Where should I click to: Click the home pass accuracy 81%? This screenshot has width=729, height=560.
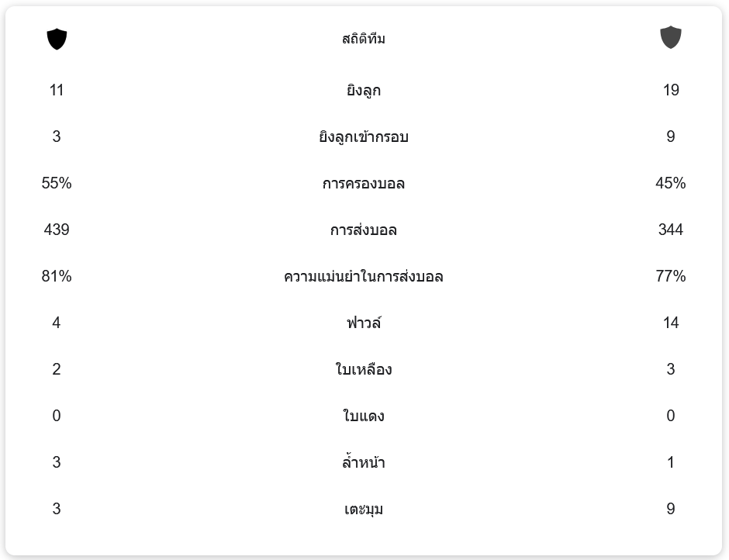(x=57, y=276)
